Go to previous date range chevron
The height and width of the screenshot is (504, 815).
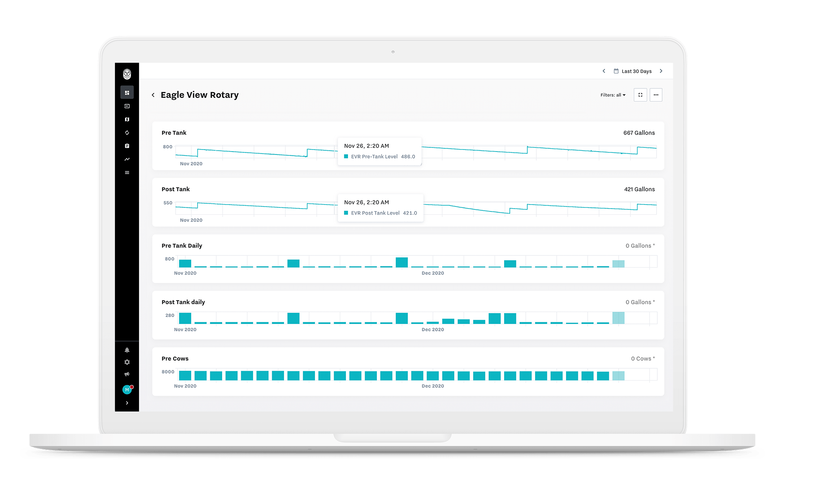[604, 71]
